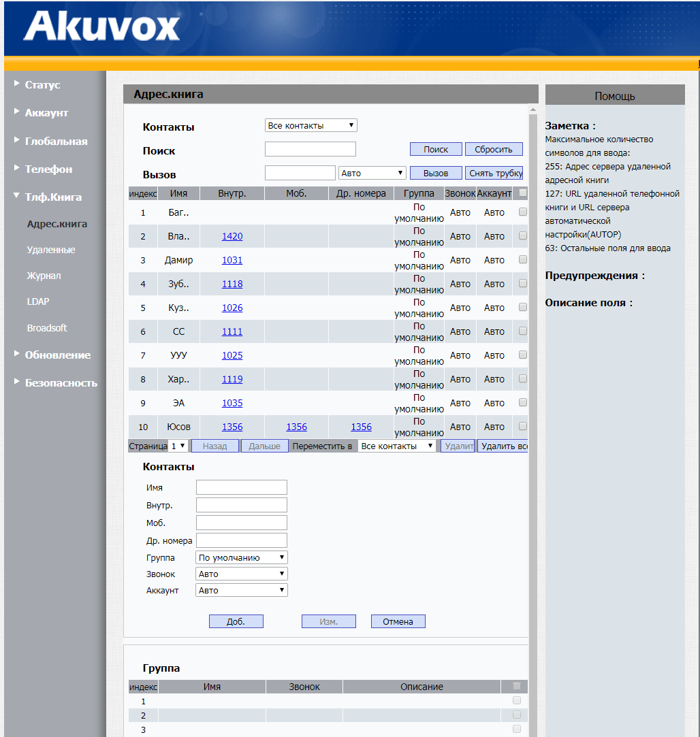This screenshot has height=737, width=700.
Task: Click the Сбросить button
Action: (x=494, y=149)
